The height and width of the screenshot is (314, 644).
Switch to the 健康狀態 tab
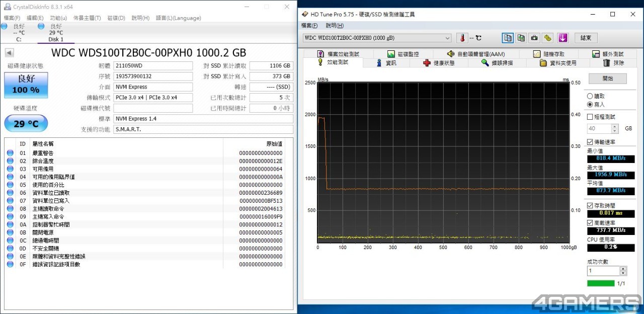coord(439,63)
